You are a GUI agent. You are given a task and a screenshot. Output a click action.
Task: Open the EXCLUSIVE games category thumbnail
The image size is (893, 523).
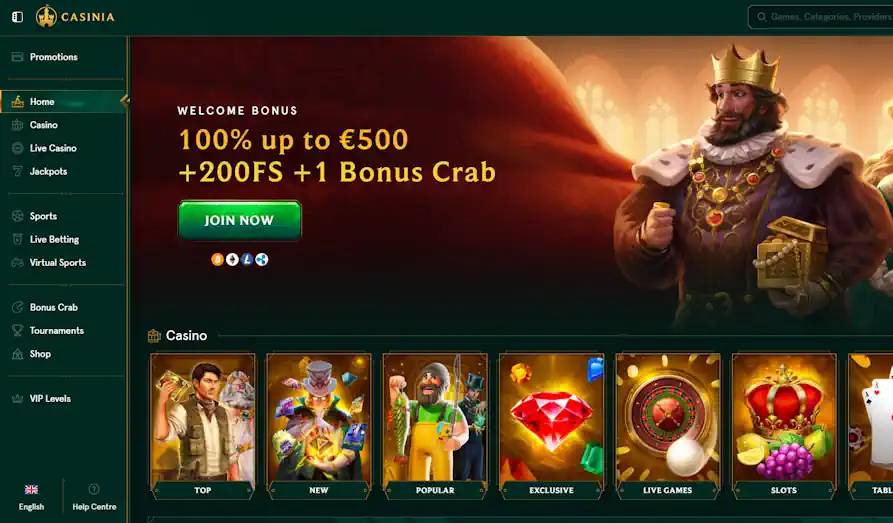click(551, 426)
